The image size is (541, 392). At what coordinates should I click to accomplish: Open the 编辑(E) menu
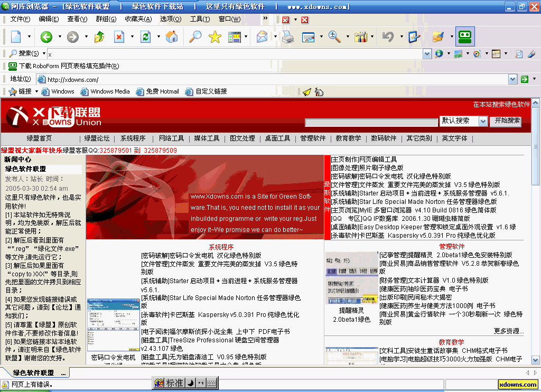click(49, 19)
